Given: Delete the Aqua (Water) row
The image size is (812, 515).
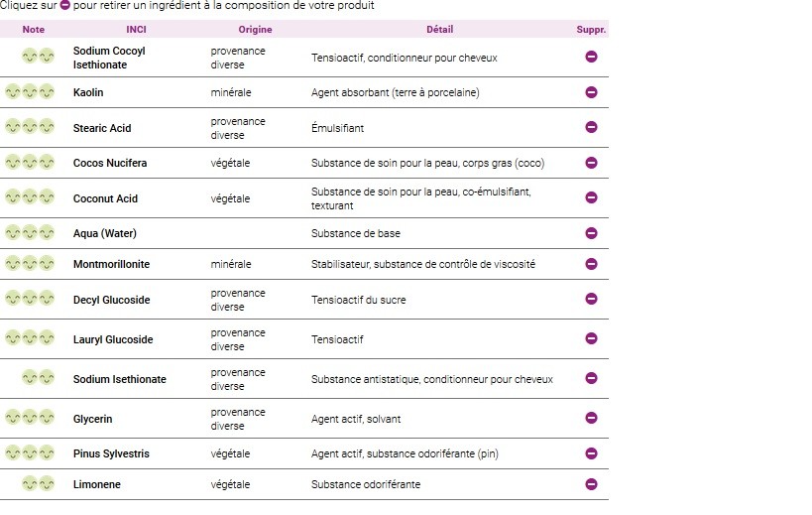Looking at the screenshot, I should [x=591, y=233].
